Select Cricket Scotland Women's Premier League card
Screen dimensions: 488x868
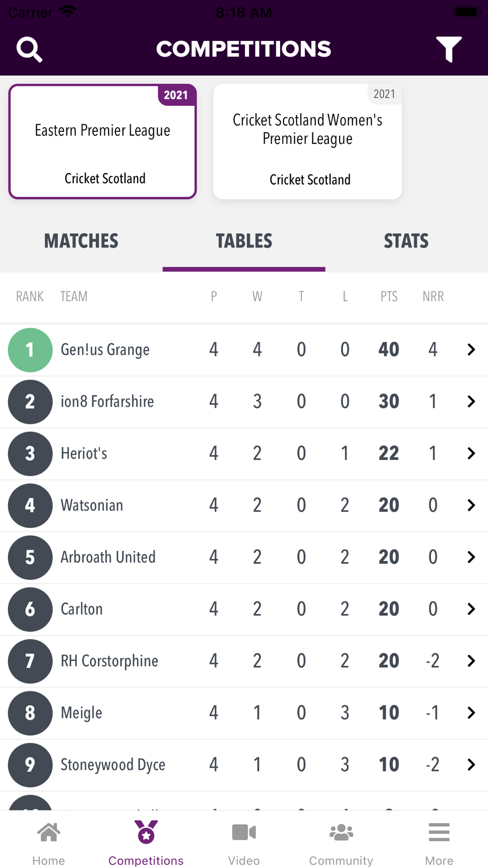[x=307, y=142]
